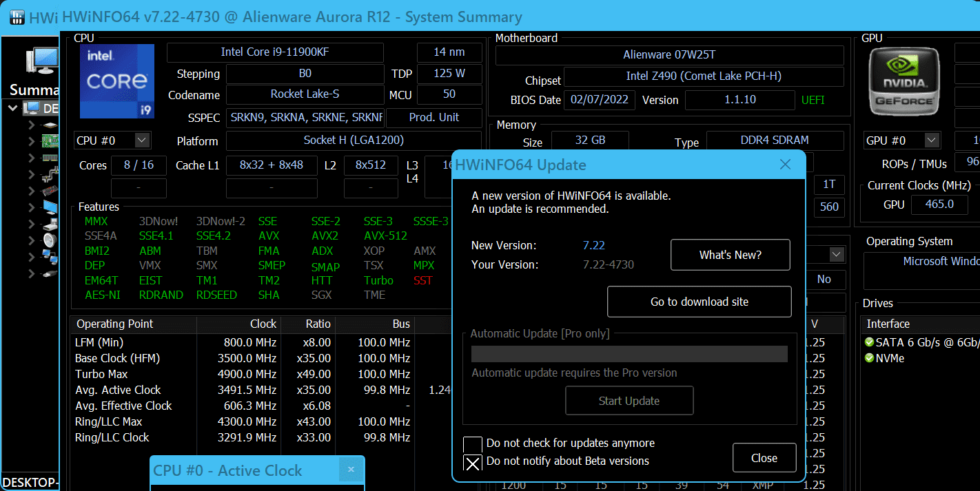
Task: Click the What's New? button
Action: [731, 255]
